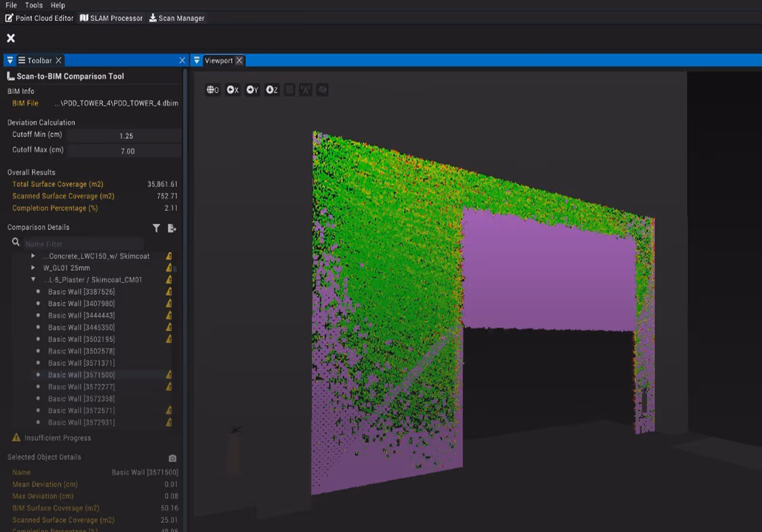Toggle the point density grid icon in viewport
This screenshot has height=532, width=762.
tap(289, 89)
